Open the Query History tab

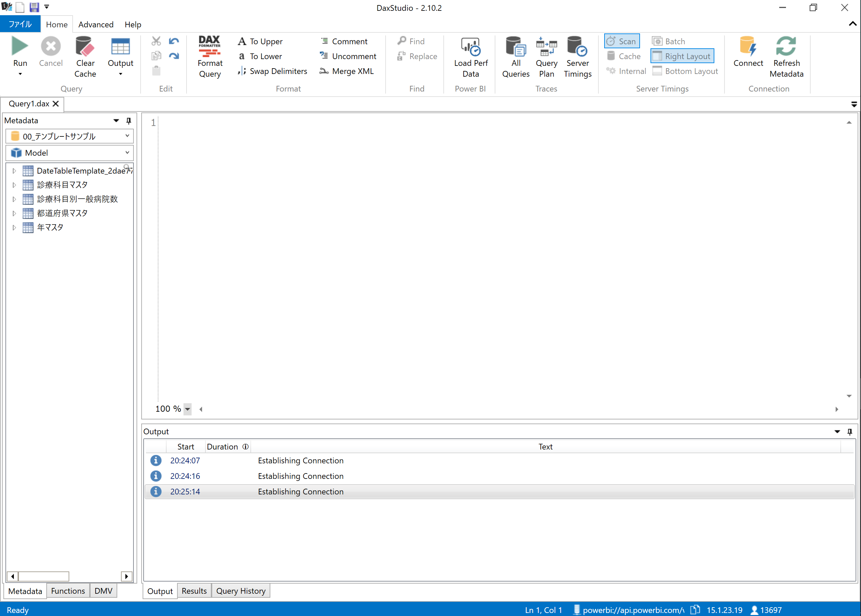pyautogui.click(x=241, y=591)
